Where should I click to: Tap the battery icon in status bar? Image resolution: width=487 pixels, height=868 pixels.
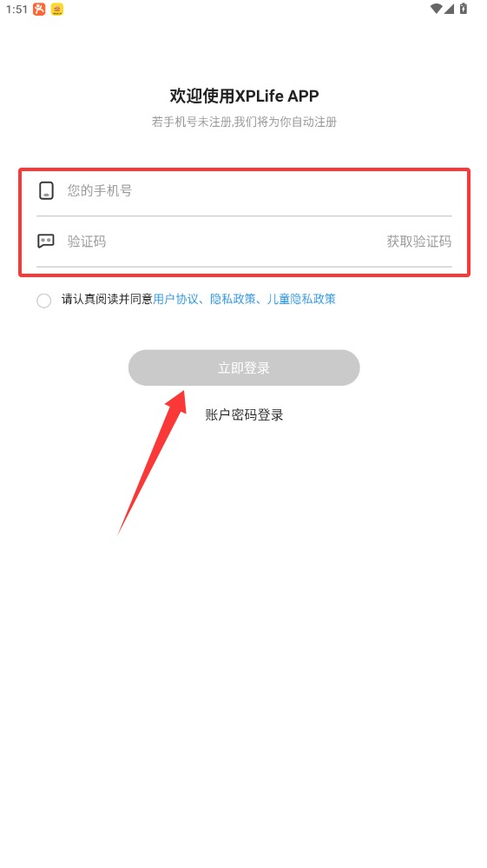(x=464, y=9)
